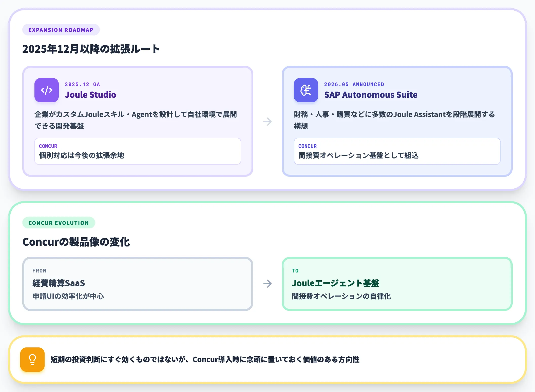Click the note text starting '短期の投資判断にすぐ効く'
The width and height of the screenshot is (535, 392).
click(205, 360)
